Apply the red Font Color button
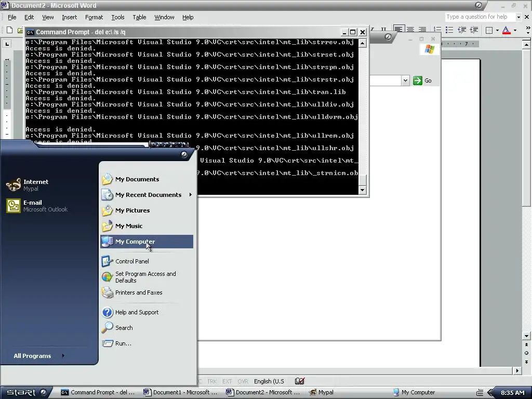The height and width of the screenshot is (399, 532). [506, 30]
